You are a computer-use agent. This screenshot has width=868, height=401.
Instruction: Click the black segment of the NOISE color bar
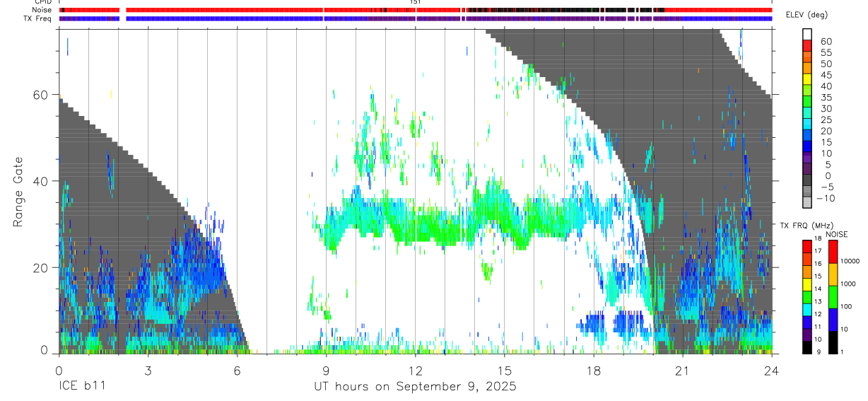click(833, 342)
